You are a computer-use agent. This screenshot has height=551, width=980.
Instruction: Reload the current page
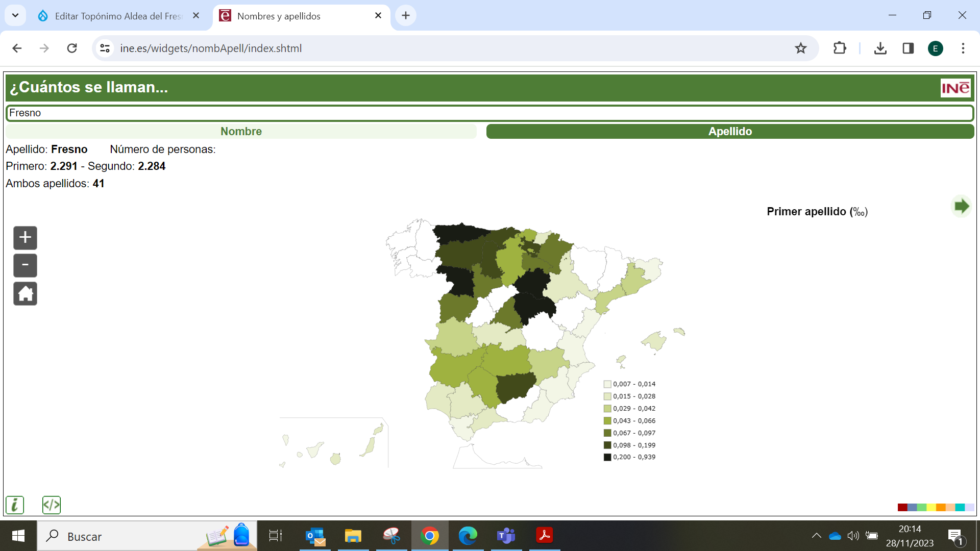click(72, 48)
